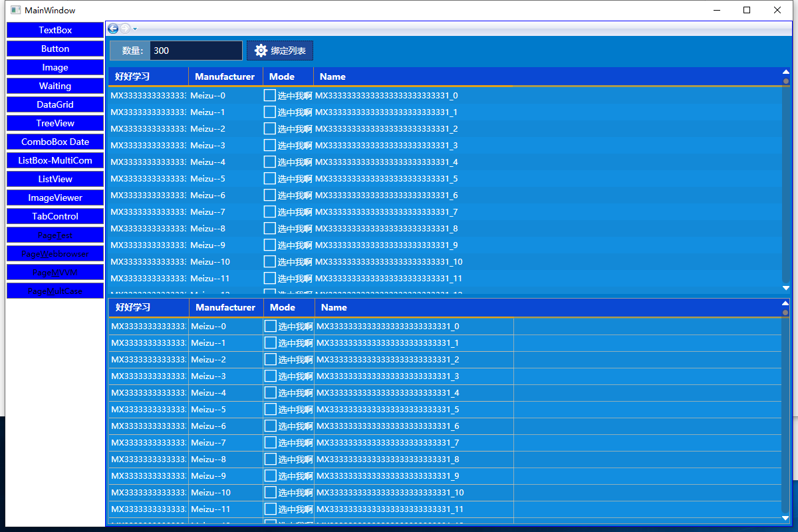Click the Manufacturer column header in upper list
The height and width of the screenshot is (532, 798).
pos(225,76)
